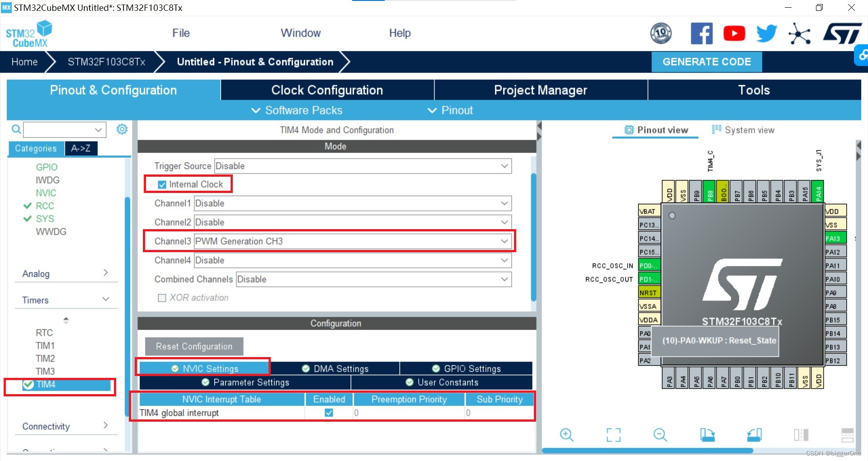Click the search magnifier icon in categories panel

16,130
